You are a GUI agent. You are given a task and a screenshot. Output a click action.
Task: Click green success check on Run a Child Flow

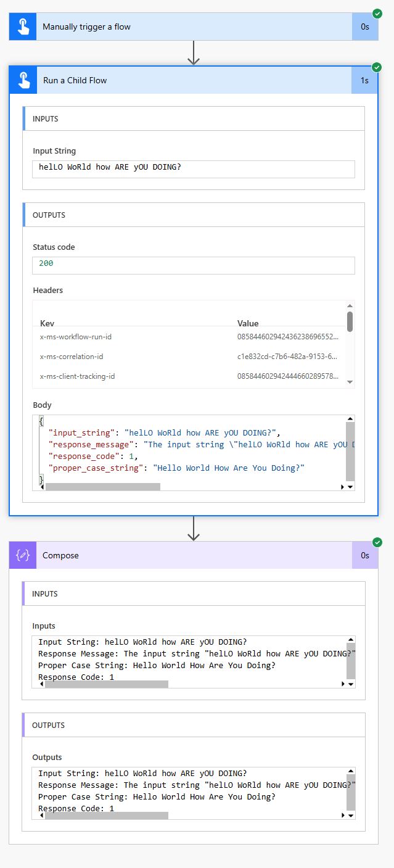(x=377, y=67)
